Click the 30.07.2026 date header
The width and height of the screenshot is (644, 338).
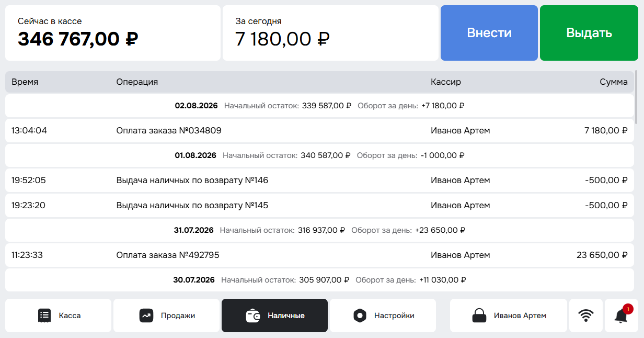[x=319, y=280]
